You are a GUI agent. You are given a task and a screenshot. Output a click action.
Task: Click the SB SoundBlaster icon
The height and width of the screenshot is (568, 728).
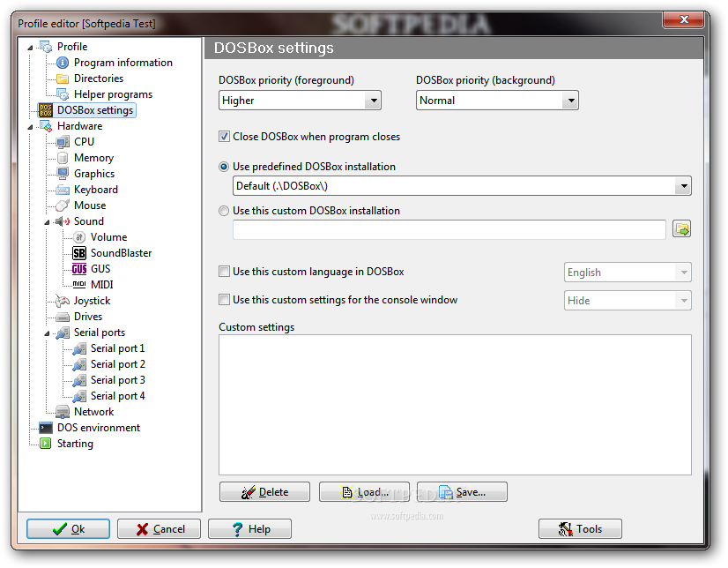coord(79,253)
